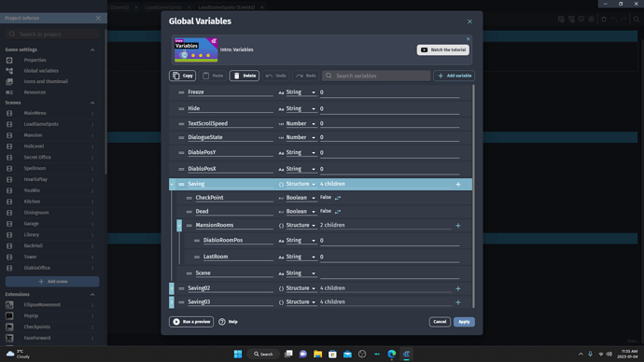
Task: Toggle the CheckPoint boolean value
Action: 338,198
